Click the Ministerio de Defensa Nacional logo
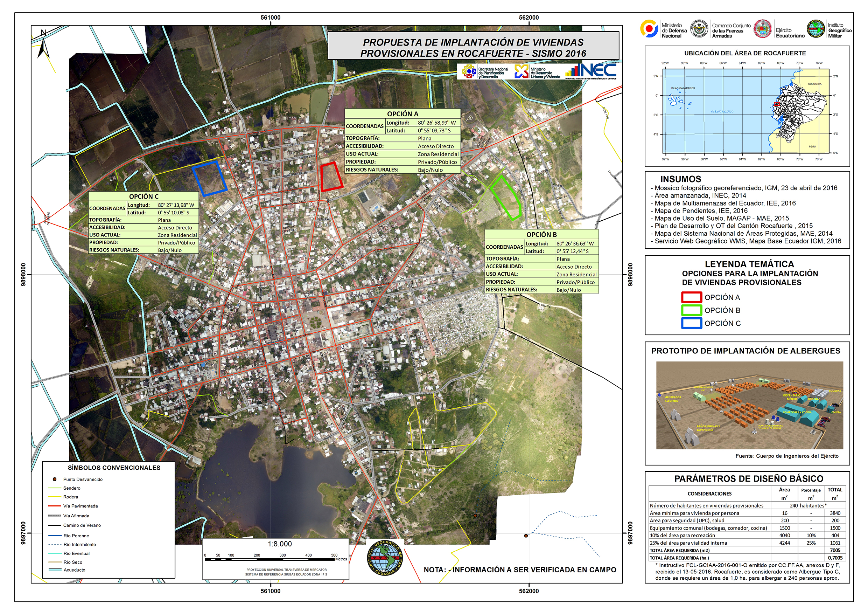 coord(649,29)
